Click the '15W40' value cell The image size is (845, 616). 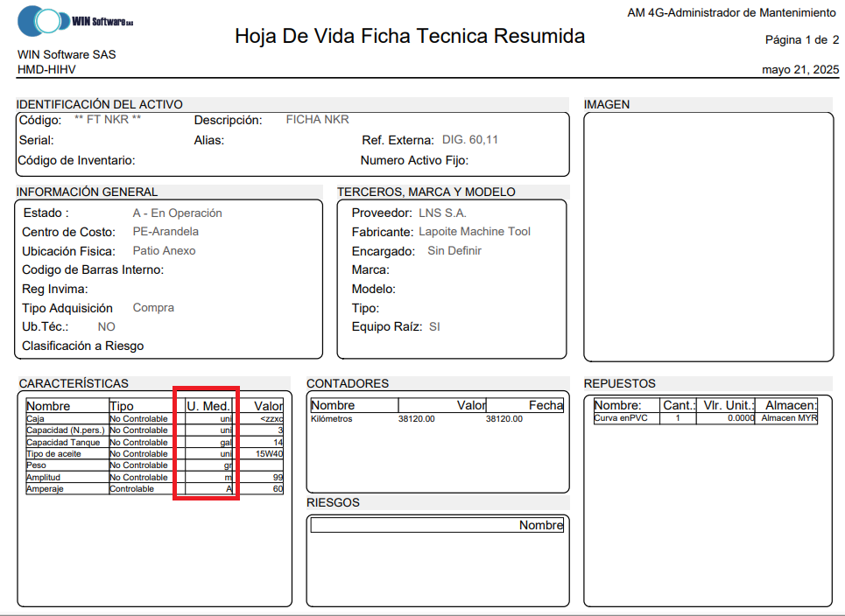(269, 454)
